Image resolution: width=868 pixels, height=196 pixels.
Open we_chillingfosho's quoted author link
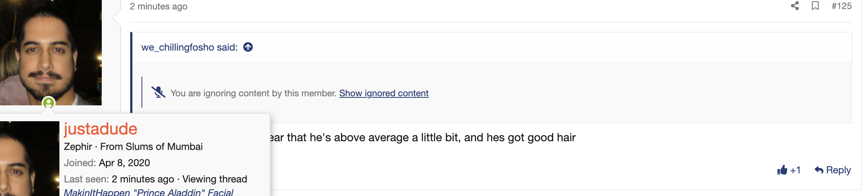[190, 47]
